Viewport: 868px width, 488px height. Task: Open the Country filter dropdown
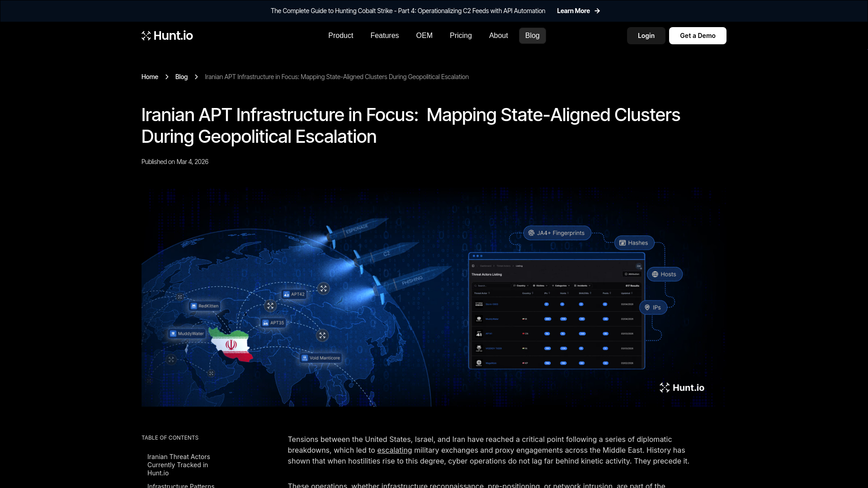click(x=521, y=286)
